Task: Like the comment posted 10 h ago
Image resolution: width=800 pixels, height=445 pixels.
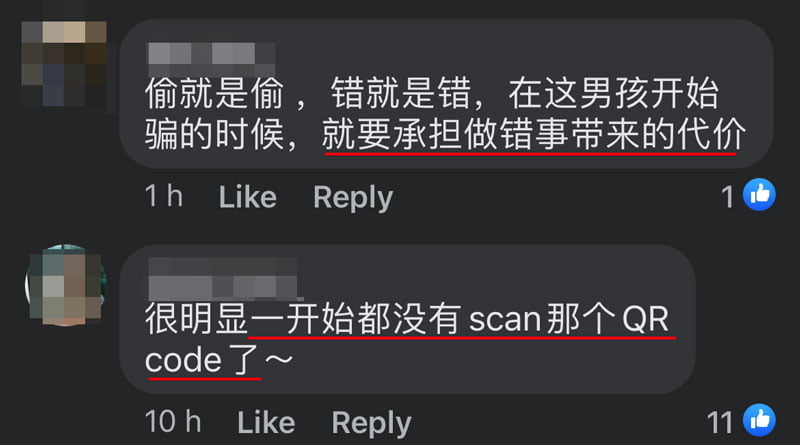Action: pos(266,423)
